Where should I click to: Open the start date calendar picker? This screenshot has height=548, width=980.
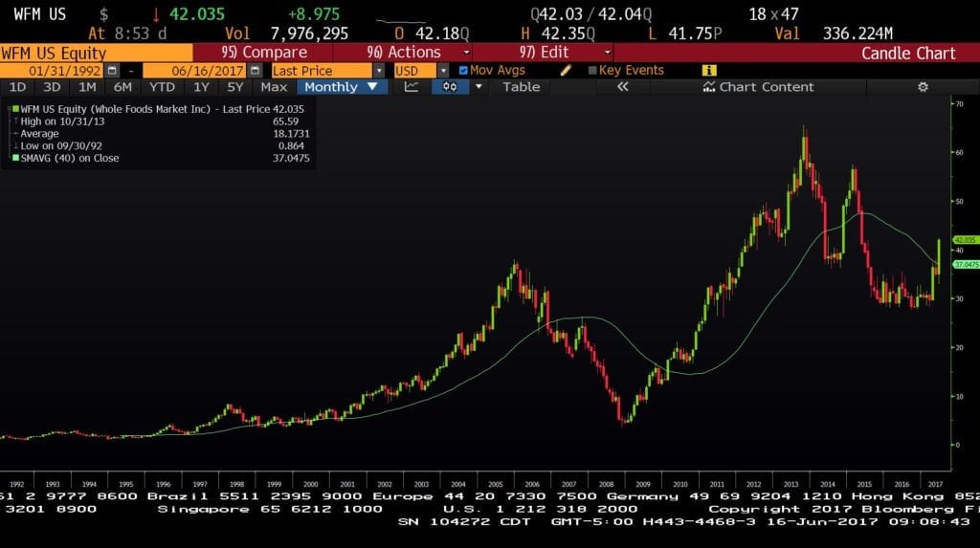[113, 71]
